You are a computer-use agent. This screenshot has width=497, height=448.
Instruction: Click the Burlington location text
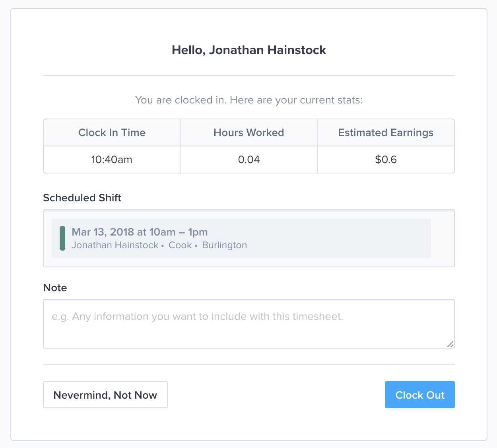225,245
